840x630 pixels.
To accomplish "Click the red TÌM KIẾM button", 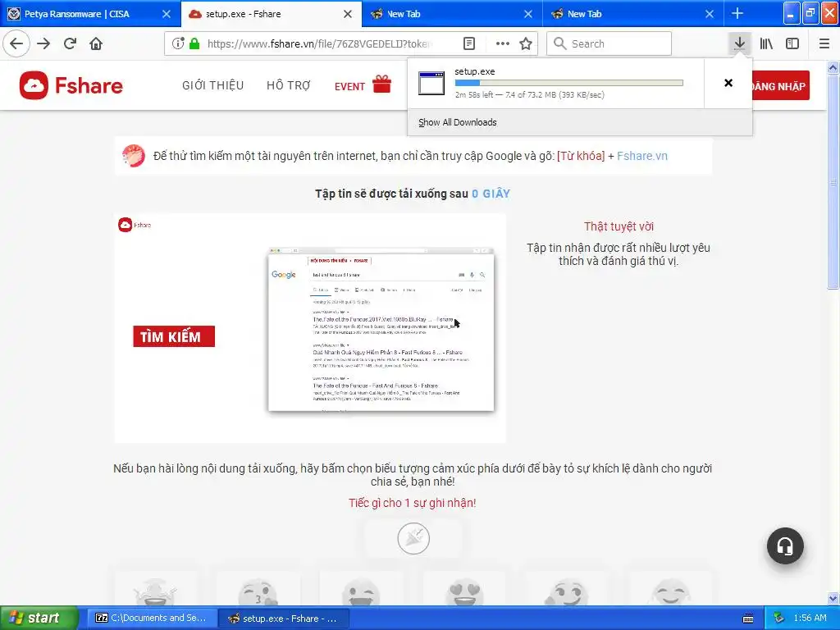I will (x=174, y=336).
